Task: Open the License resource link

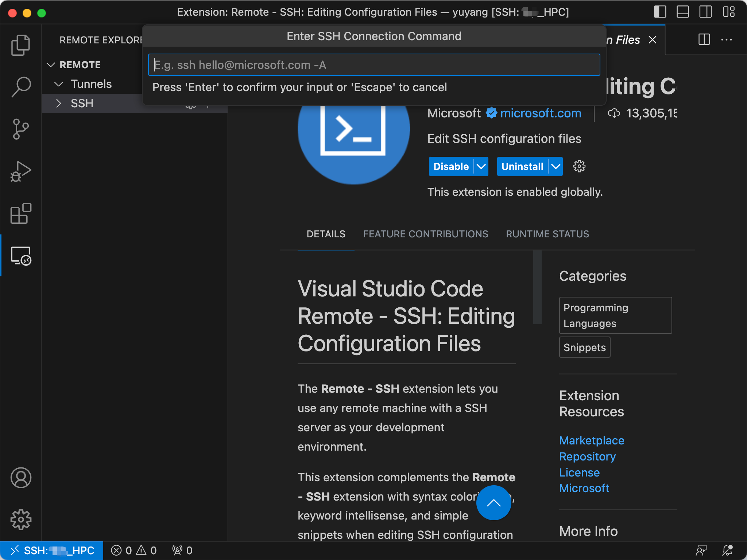Action: point(580,472)
